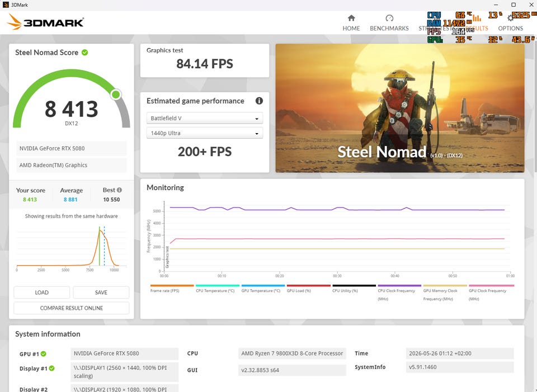Click the Average score 8 881
The width and height of the screenshot is (537, 392).
pyautogui.click(x=70, y=200)
